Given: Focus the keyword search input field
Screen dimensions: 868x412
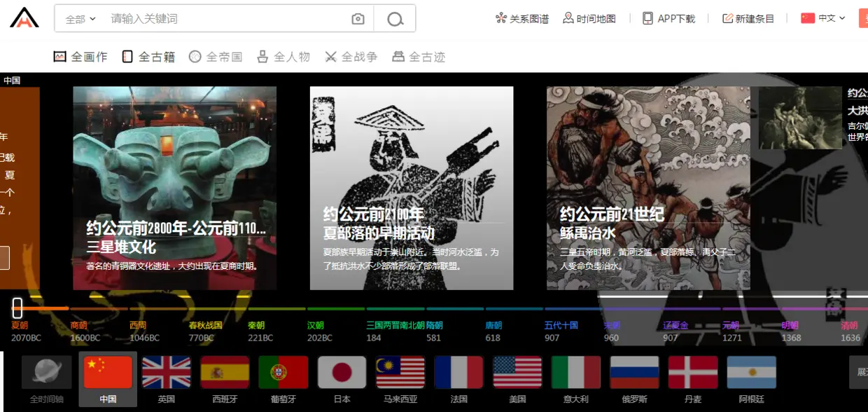Looking at the screenshot, I should tap(227, 19).
